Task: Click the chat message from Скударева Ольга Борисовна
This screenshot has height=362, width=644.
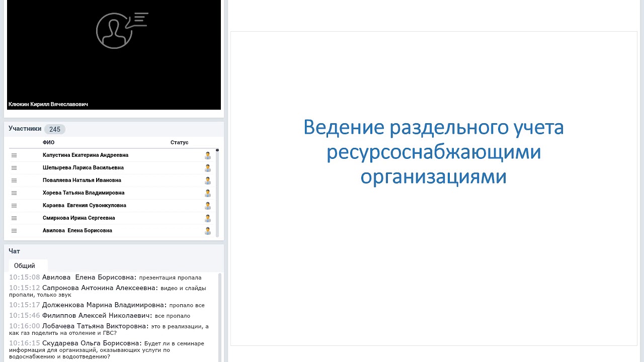Action: pyautogui.click(x=107, y=350)
